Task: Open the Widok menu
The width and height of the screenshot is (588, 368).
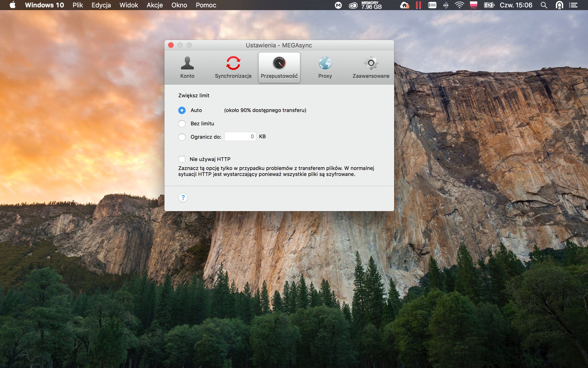Action: click(129, 5)
